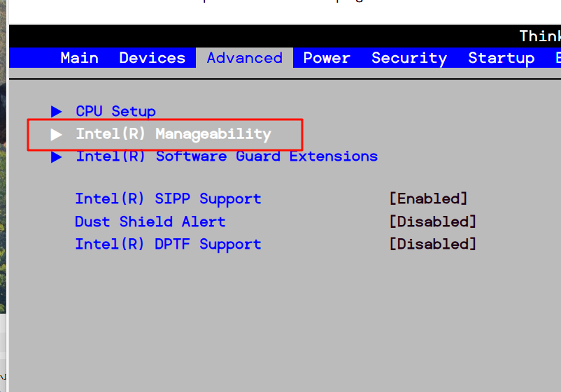The height and width of the screenshot is (392, 561).
Task: Click the partially visible tab after Startup
Action: coord(557,58)
